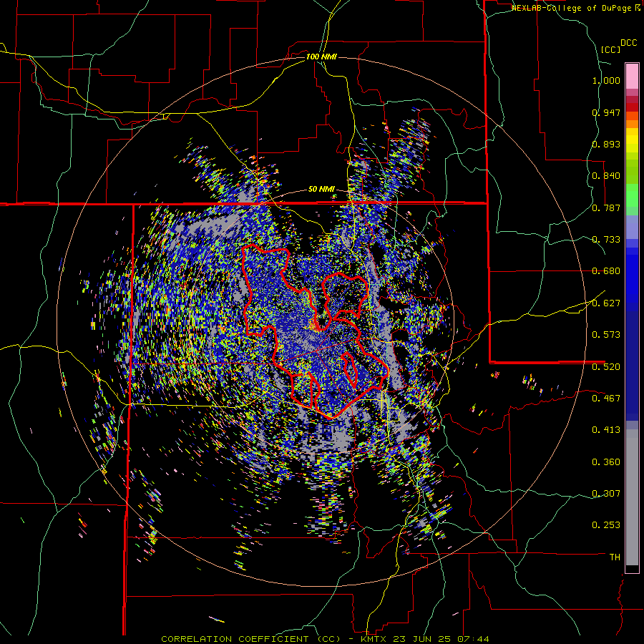This screenshot has height=644, width=644.
Task: Click the 0.307 legend value
Action: point(606,493)
